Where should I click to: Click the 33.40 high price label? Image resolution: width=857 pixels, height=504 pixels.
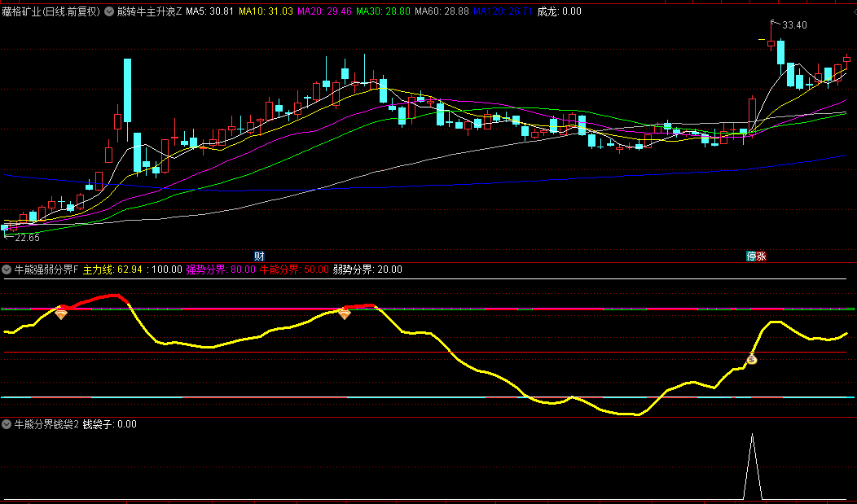tap(793, 25)
